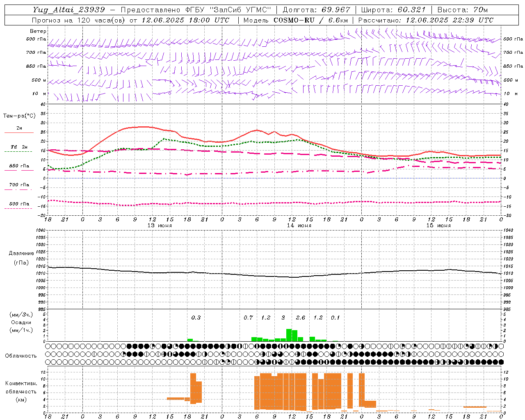
Task: Click the Облачность cloud cover label
Action: [21, 356]
